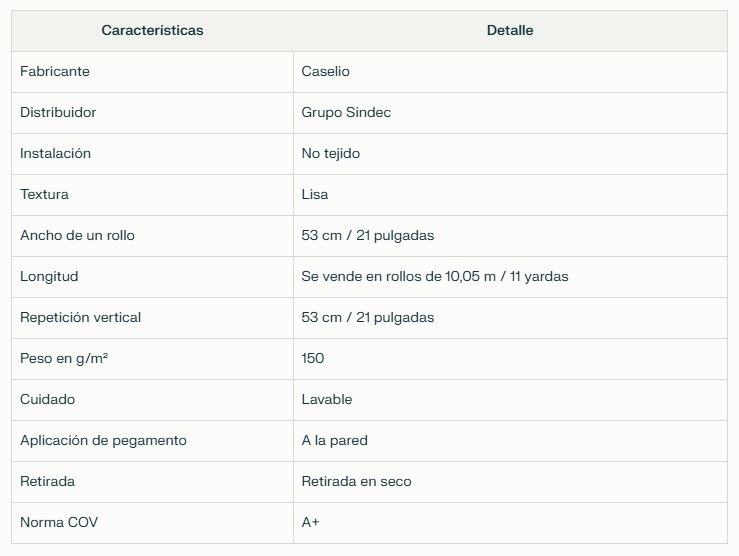The image size is (739, 556).
Task: Click the 150 weight value
Action: tap(312, 359)
